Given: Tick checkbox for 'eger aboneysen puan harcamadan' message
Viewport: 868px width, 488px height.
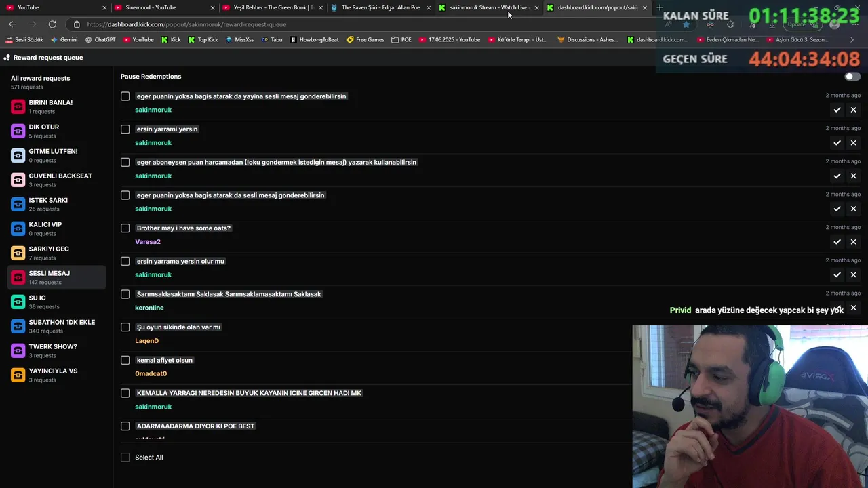Looking at the screenshot, I should pyautogui.click(x=125, y=162).
